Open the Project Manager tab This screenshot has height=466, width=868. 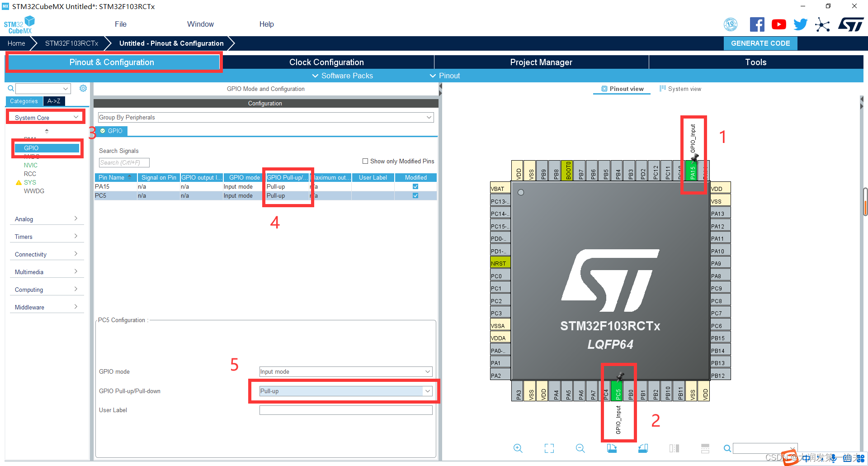[541, 62]
